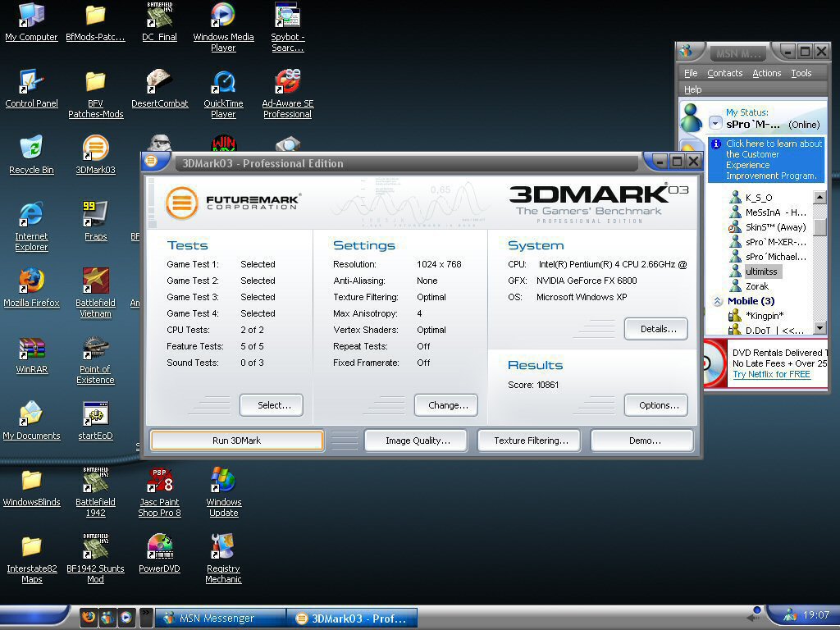Select contact K_S_O in MSN list
This screenshot has height=630, width=840.
click(x=751, y=197)
